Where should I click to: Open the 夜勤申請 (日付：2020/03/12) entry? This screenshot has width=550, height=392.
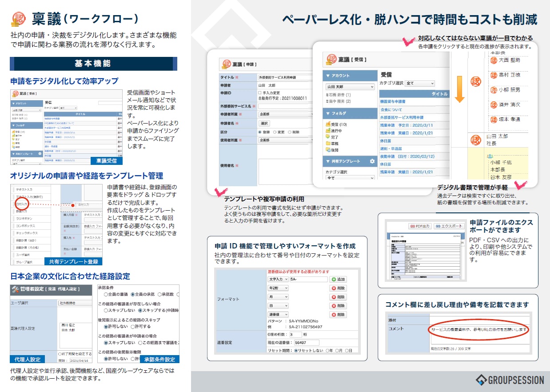tap(407, 156)
